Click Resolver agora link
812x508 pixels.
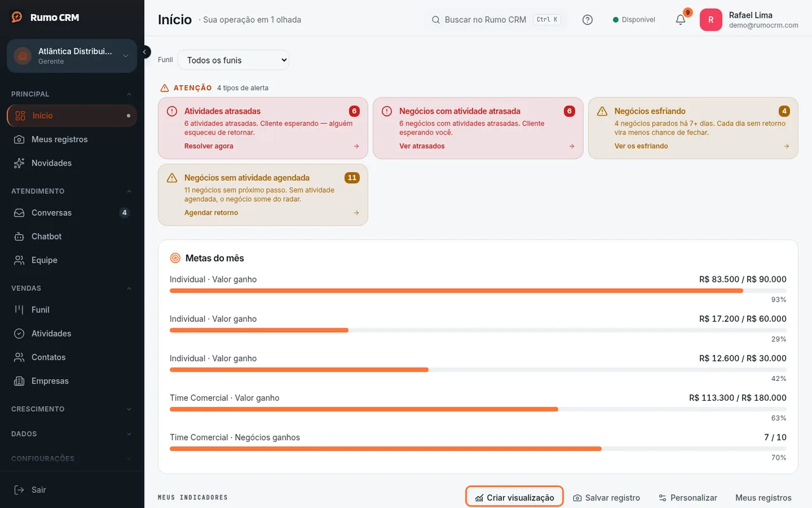pyautogui.click(x=209, y=146)
